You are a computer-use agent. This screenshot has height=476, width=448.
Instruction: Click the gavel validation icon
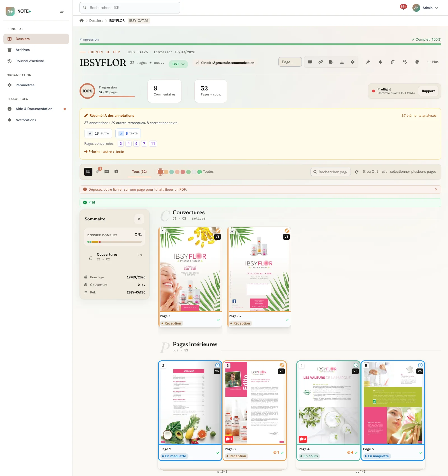point(368,62)
